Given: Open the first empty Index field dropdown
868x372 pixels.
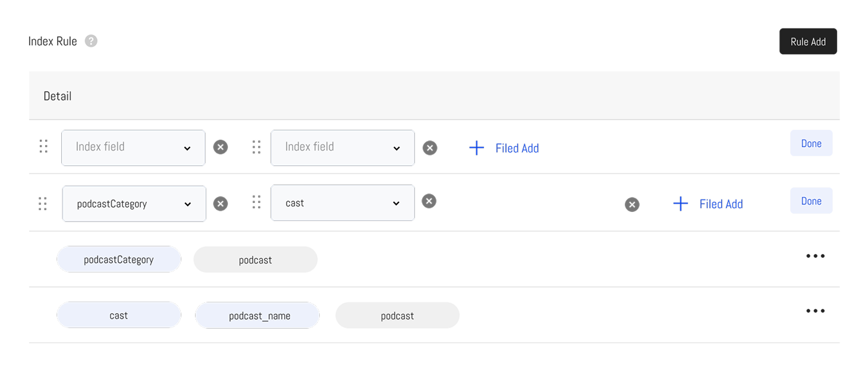Looking at the screenshot, I should pos(133,148).
